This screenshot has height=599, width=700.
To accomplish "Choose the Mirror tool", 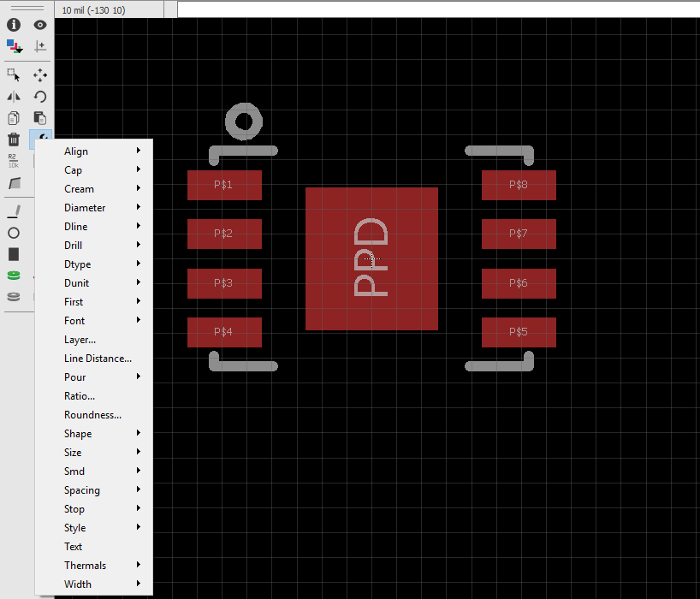I will click(14, 97).
